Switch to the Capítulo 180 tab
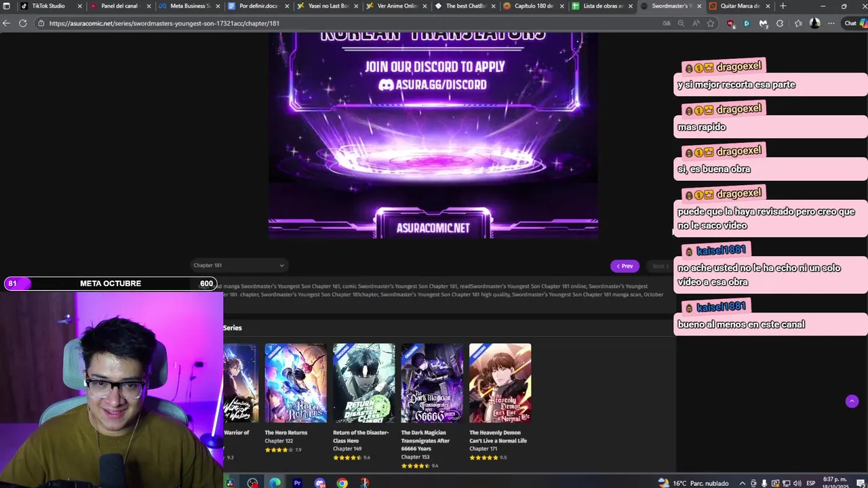Image resolution: width=868 pixels, height=488 pixels. [x=534, y=6]
